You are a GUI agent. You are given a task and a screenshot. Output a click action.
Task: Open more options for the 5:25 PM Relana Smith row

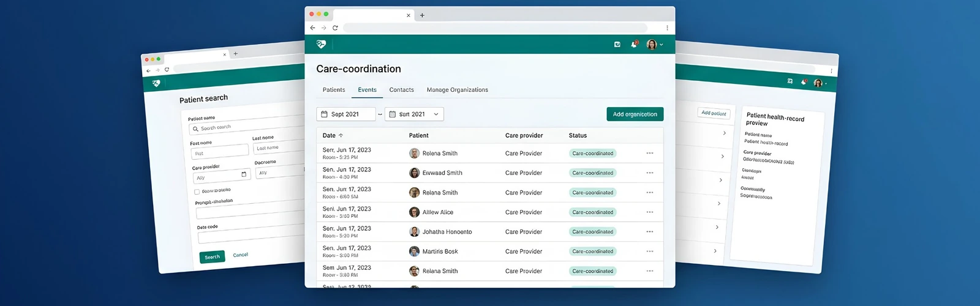(650, 154)
